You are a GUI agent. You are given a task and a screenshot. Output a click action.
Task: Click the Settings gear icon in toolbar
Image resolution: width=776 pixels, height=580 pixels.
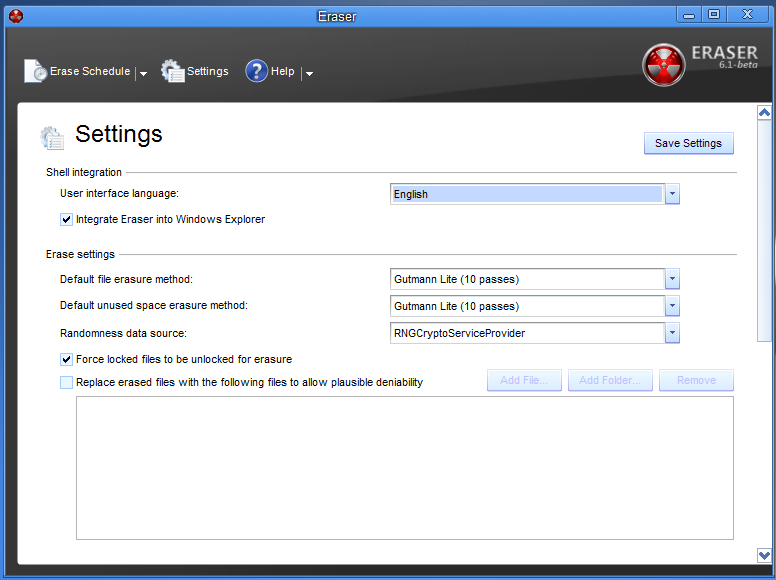[173, 71]
